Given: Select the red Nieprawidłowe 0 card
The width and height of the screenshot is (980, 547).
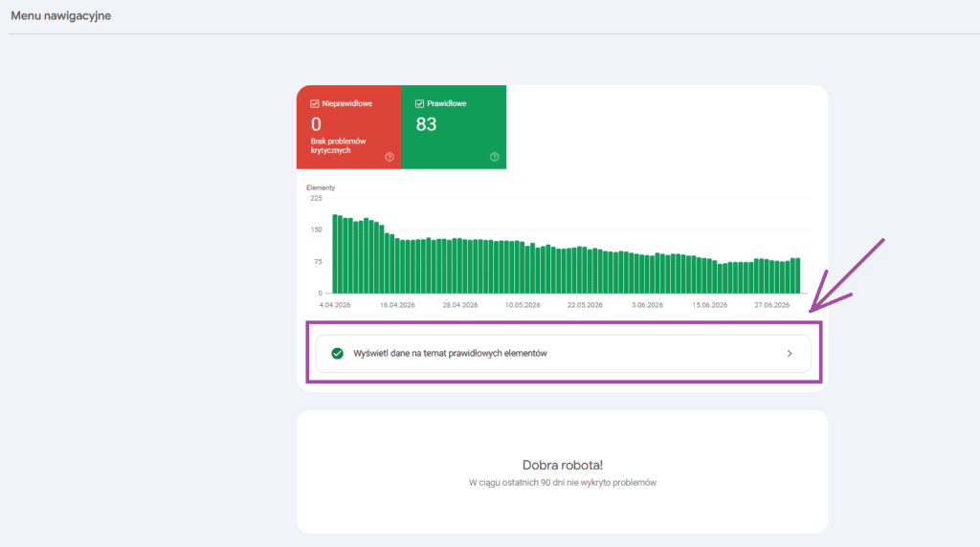Looking at the screenshot, I should (x=348, y=127).
